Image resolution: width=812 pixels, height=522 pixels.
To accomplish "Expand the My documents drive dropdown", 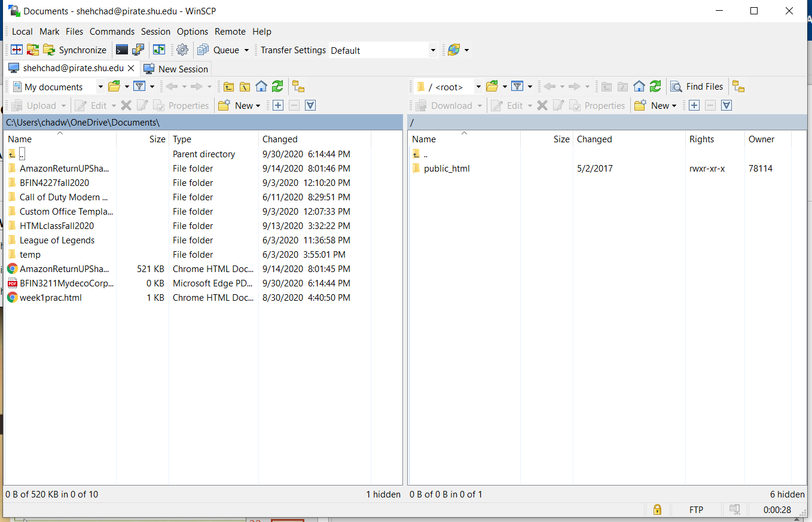I will (x=100, y=87).
